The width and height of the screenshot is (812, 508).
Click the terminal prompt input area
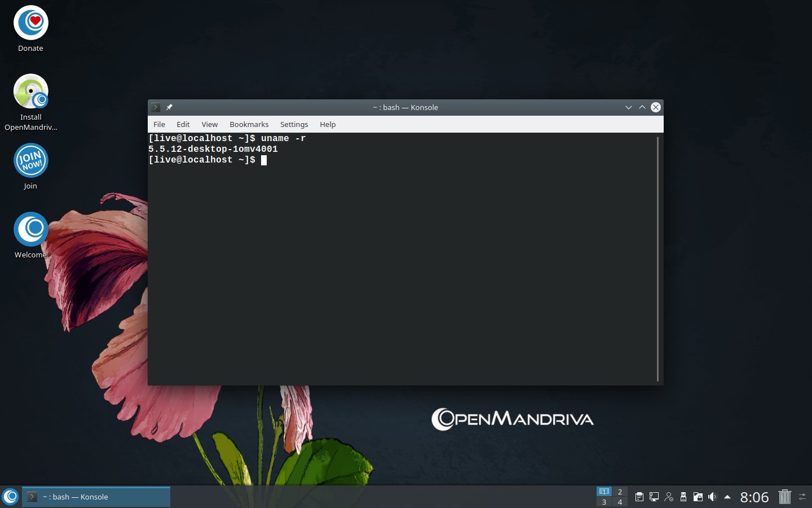[264, 160]
